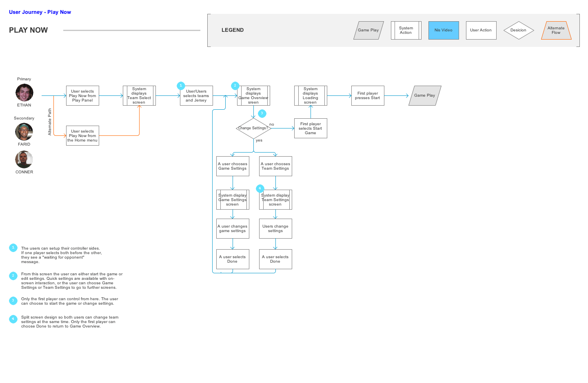This screenshot has width=588, height=383.
Task: Click numbered callout 2 above Game Overview
Action: coord(235,86)
